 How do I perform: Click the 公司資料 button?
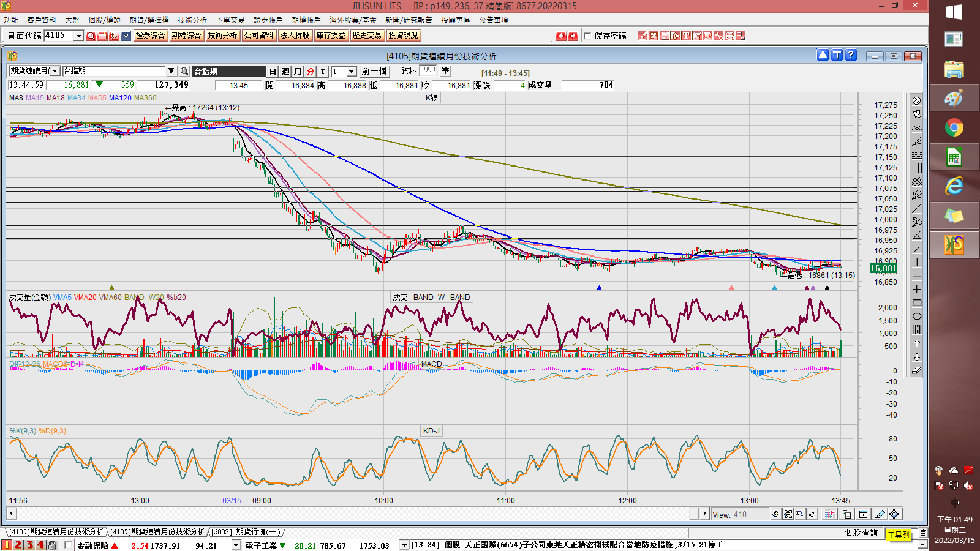tap(258, 36)
